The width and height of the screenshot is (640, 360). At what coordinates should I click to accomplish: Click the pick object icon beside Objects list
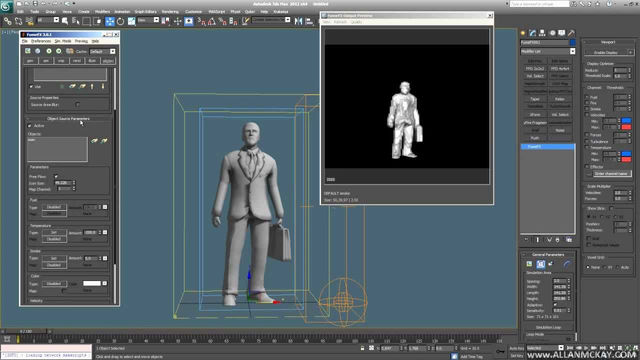tap(94, 141)
